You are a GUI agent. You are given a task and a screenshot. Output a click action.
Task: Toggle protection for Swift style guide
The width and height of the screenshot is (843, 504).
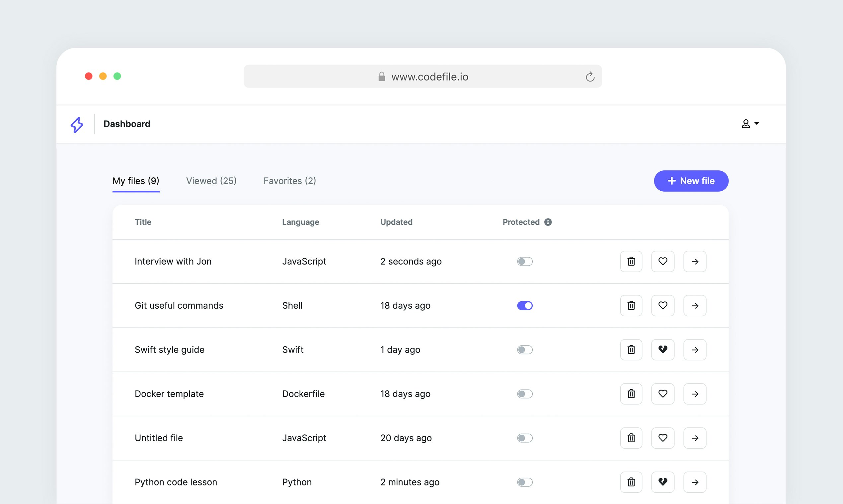pyautogui.click(x=525, y=350)
